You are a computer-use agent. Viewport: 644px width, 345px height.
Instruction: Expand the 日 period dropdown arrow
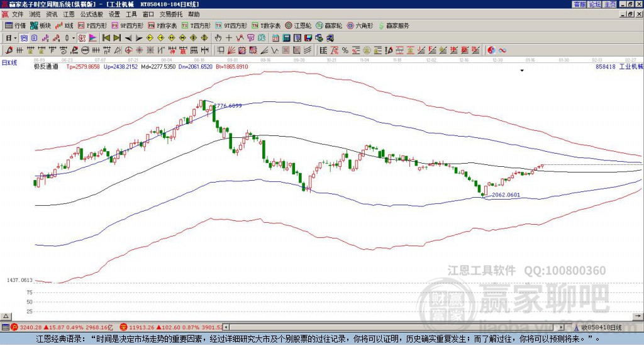(x=16, y=38)
